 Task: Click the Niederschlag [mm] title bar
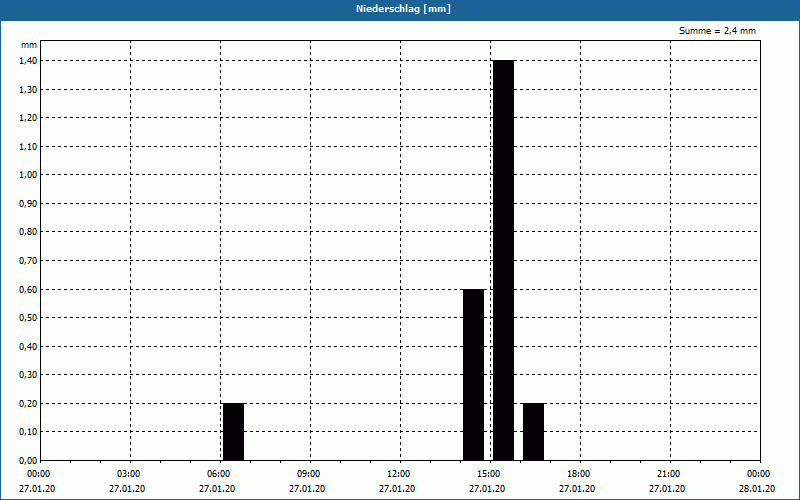(x=400, y=10)
